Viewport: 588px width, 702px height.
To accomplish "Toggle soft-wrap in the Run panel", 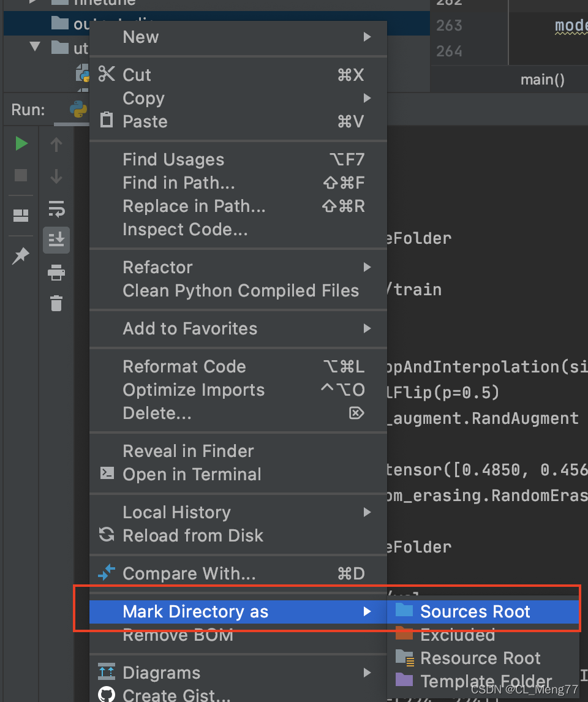I will [56, 209].
